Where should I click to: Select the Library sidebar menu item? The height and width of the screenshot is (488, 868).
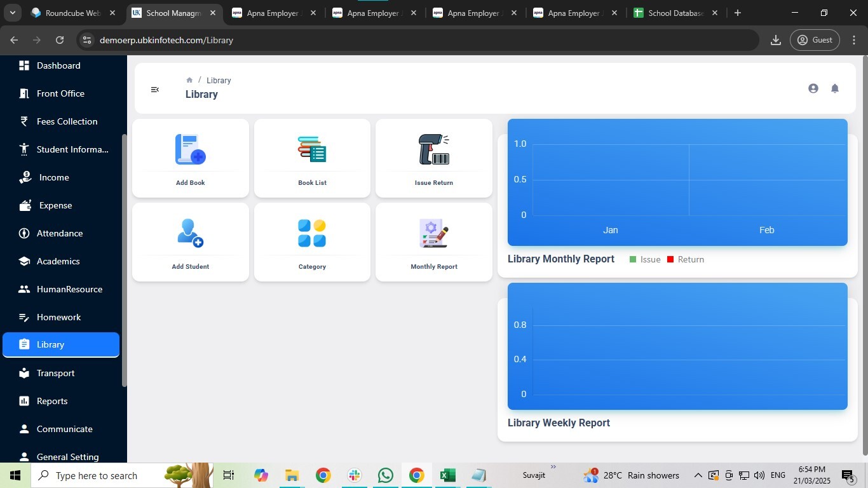(61, 344)
